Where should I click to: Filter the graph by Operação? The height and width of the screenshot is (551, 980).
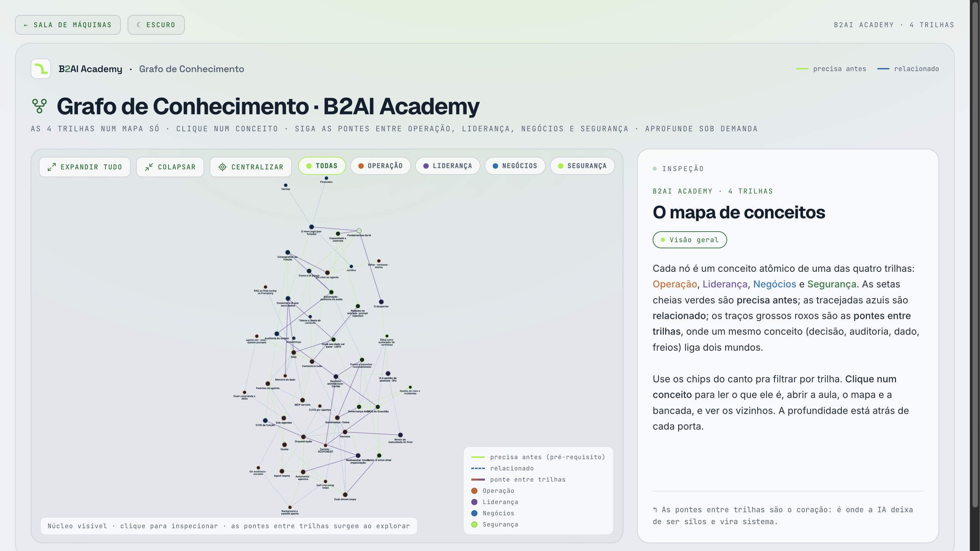380,166
